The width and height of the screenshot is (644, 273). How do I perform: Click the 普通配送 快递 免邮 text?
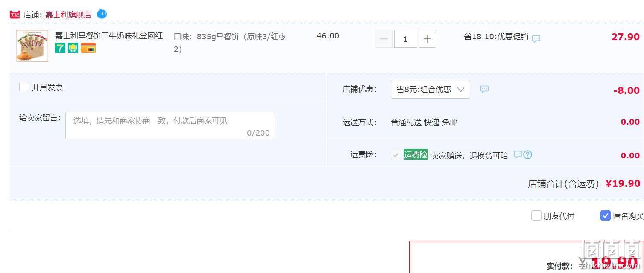(424, 122)
